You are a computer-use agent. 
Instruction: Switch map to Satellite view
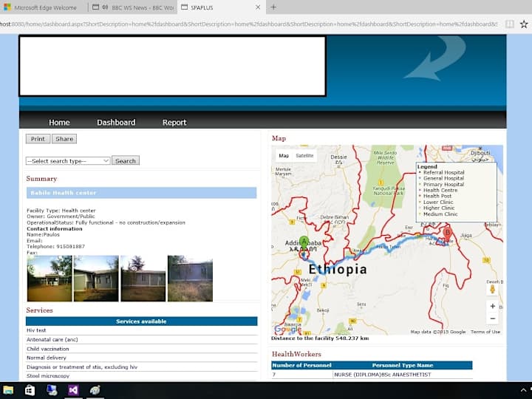click(304, 155)
